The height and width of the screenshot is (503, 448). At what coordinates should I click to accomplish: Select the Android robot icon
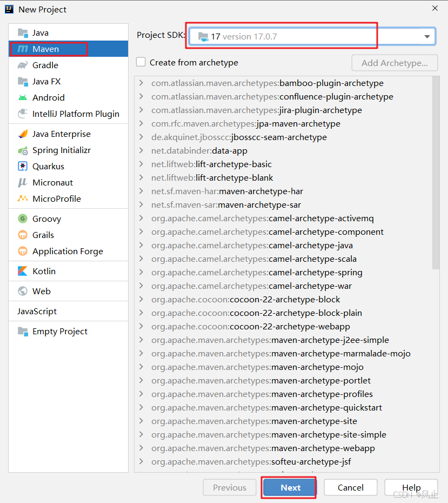click(x=23, y=98)
